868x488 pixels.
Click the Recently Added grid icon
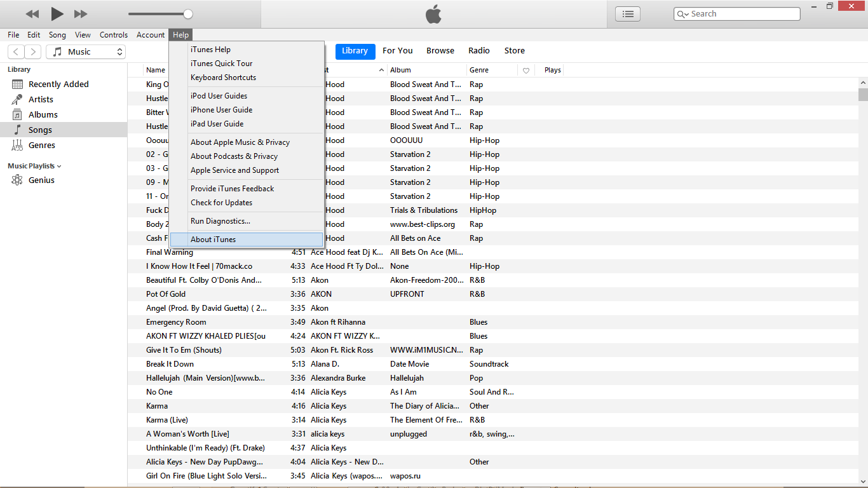17,84
